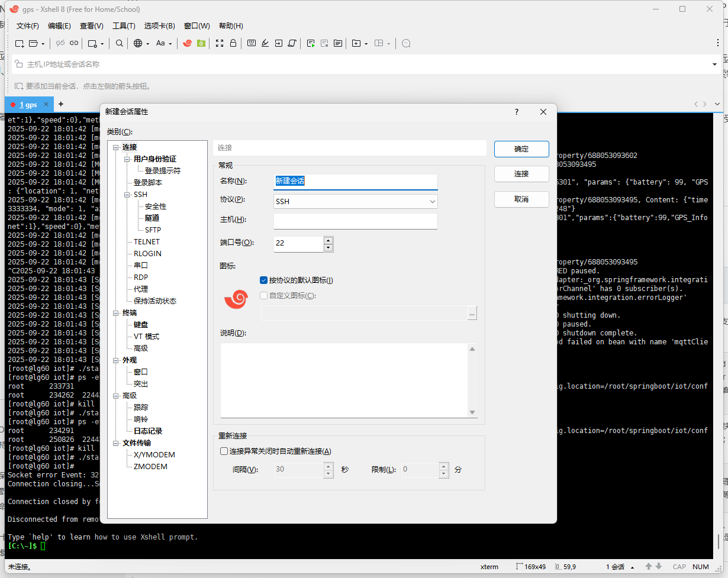Open Encoding globe dropdown arrow
728x578 pixels.
pos(148,44)
